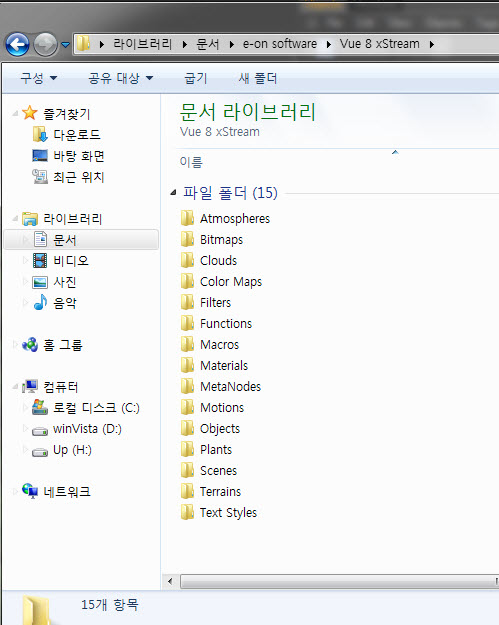Go back with the blue Back arrow
499x625 pixels.
tap(17, 44)
